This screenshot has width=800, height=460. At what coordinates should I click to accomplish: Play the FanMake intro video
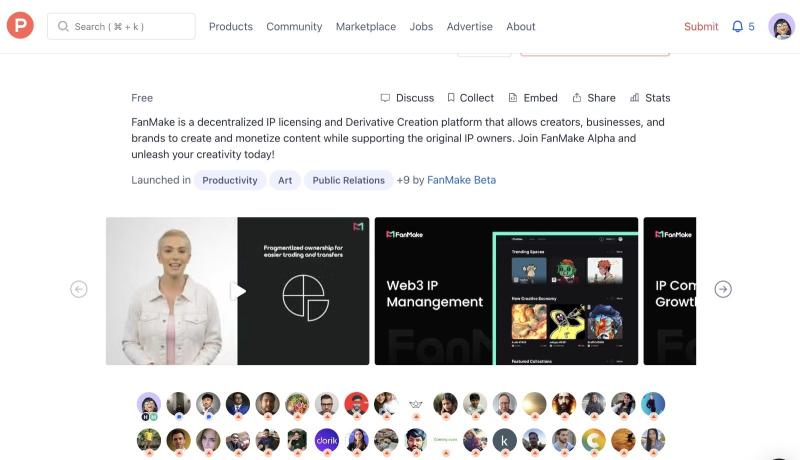(x=238, y=291)
